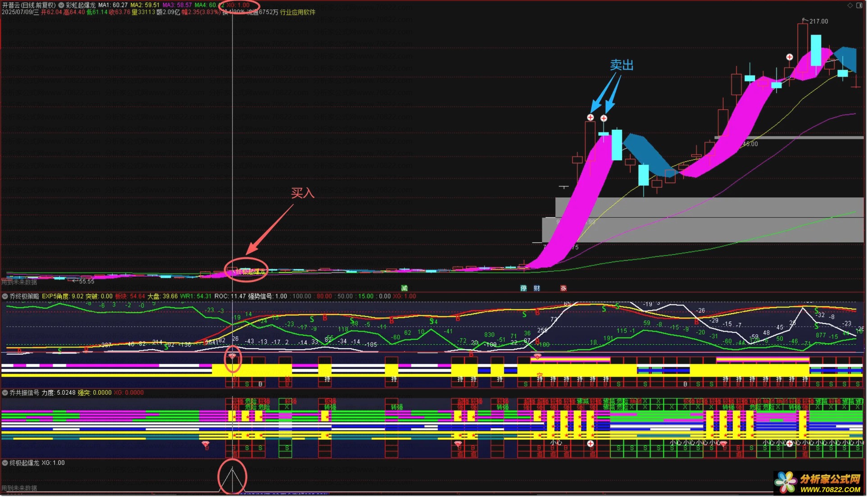Expand the 终极起爆龙 panel indicator dropdown
868x497 pixels.
(x=5, y=463)
